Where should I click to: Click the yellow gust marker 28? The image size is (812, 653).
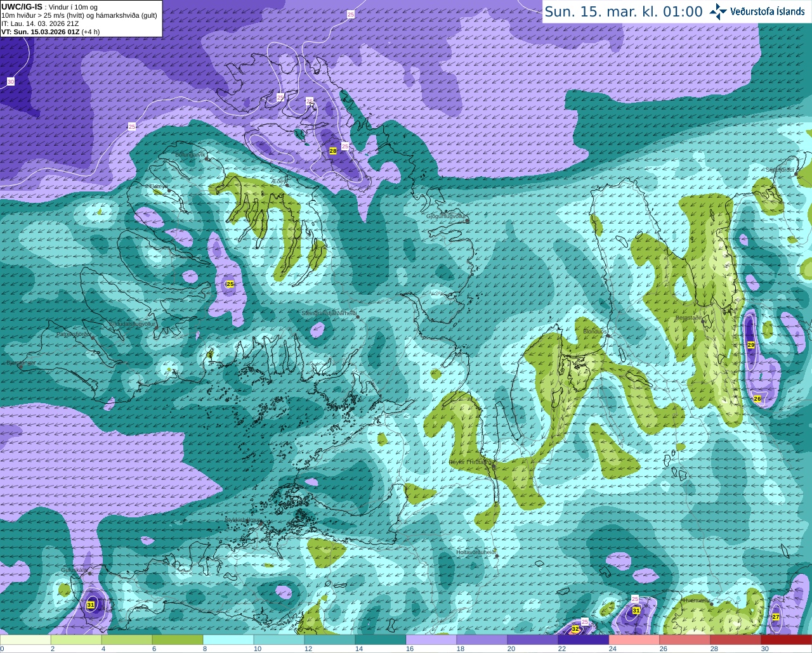[332, 151]
